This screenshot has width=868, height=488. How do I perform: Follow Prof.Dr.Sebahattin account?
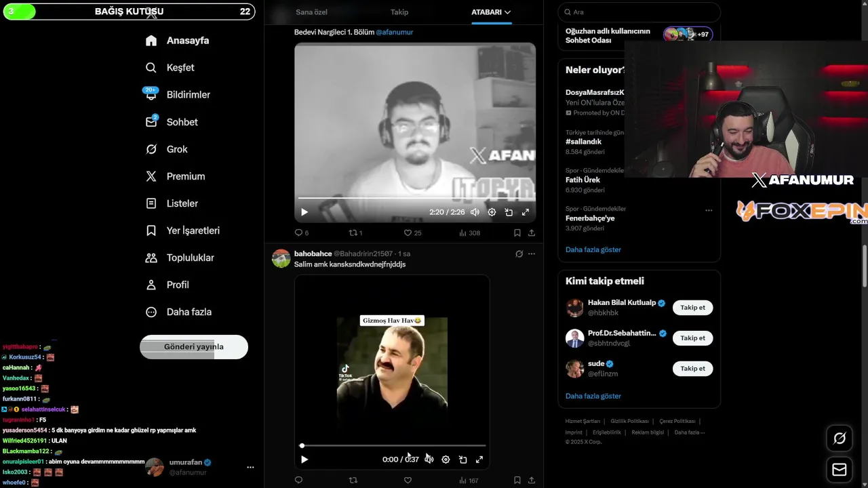coord(692,338)
